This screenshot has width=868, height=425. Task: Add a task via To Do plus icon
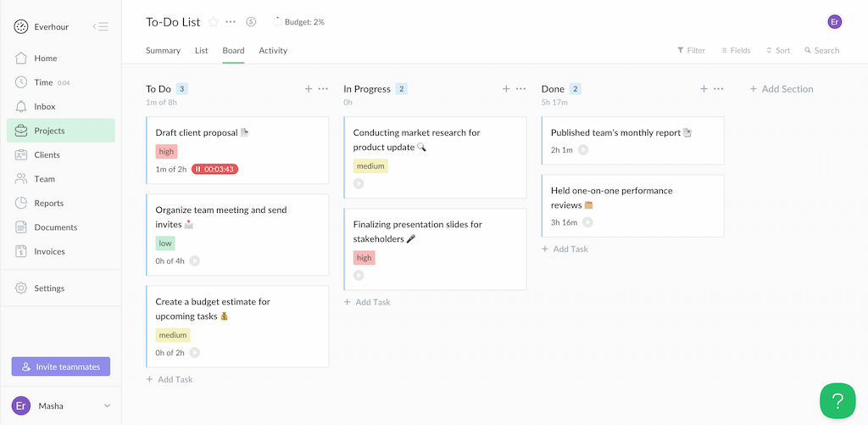pyautogui.click(x=309, y=89)
